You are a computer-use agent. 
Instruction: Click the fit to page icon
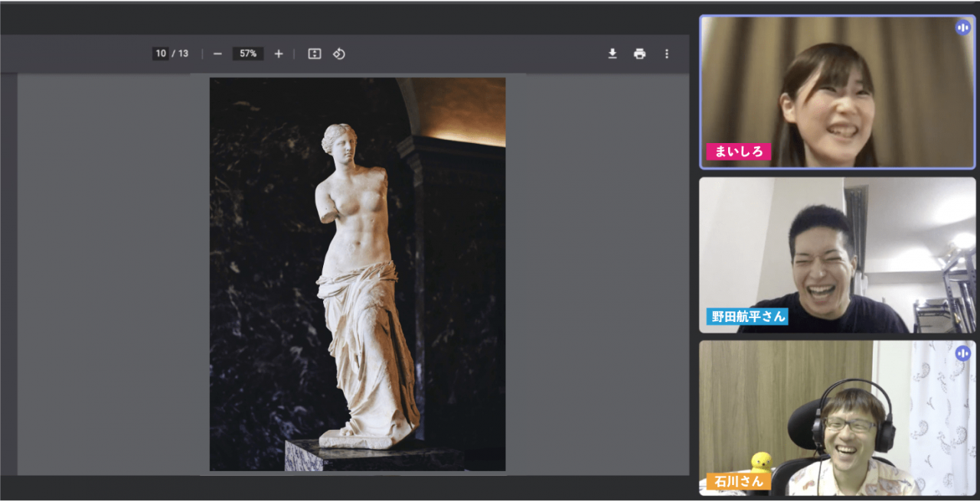click(315, 54)
